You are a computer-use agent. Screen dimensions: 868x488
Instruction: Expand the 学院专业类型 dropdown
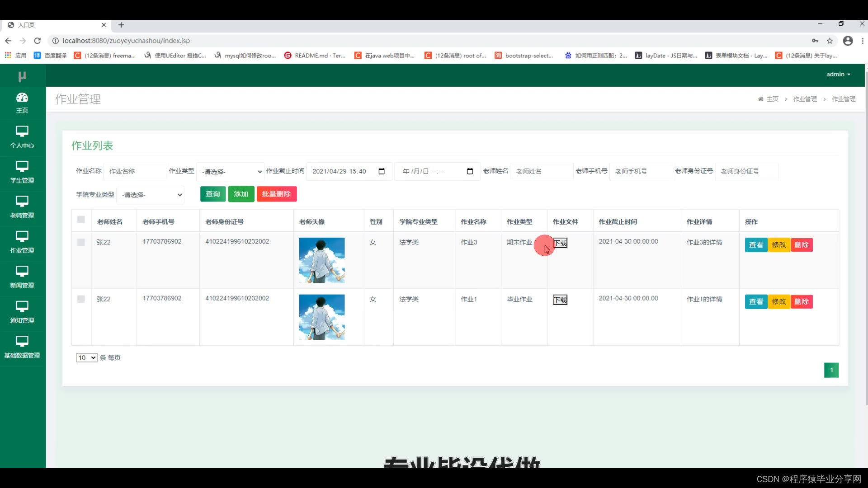[x=151, y=195]
